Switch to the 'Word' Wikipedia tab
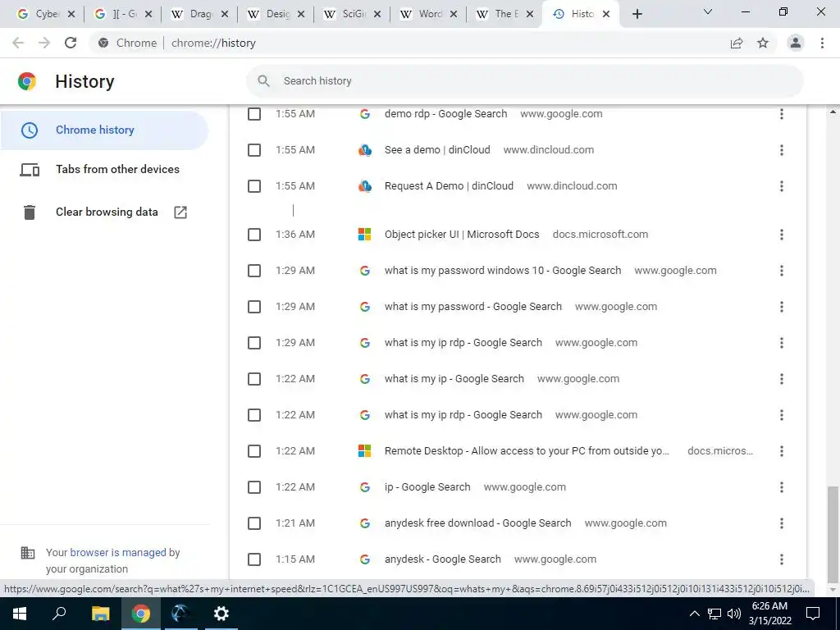Image resolution: width=840 pixels, height=630 pixels. pos(423,15)
